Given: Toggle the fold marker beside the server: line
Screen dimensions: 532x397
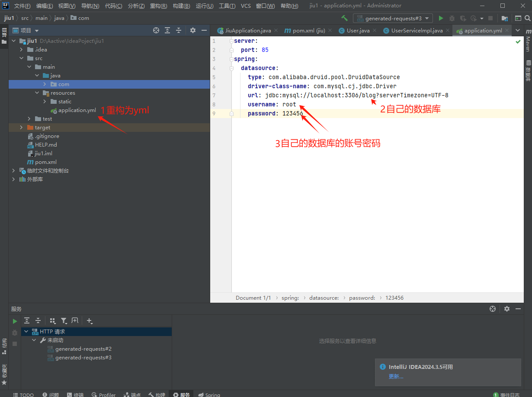Looking at the screenshot, I should [231, 41].
